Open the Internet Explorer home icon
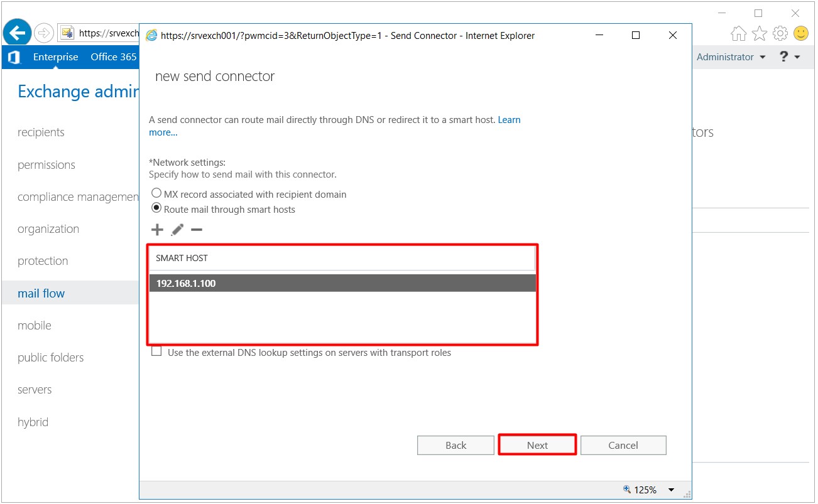The image size is (818, 504). pyautogui.click(x=739, y=33)
